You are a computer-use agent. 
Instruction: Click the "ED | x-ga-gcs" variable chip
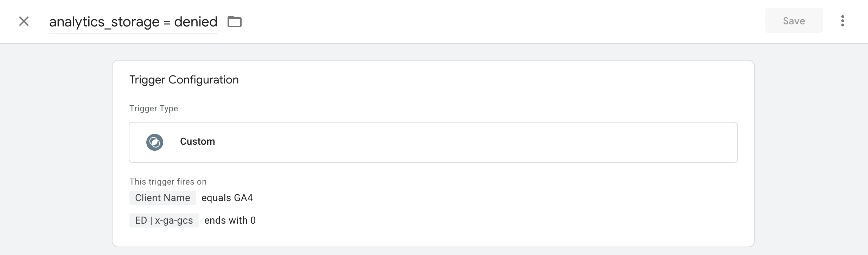164,220
